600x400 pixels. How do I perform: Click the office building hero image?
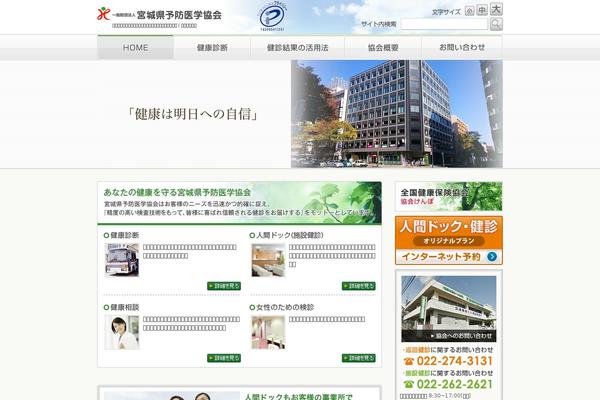397,114
